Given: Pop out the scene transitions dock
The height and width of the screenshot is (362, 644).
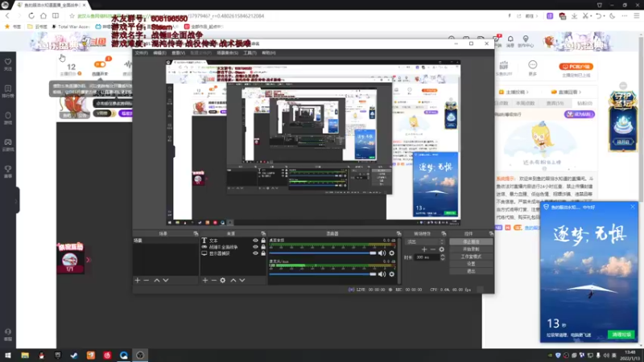Looking at the screenshot, I should coord(444,233).
